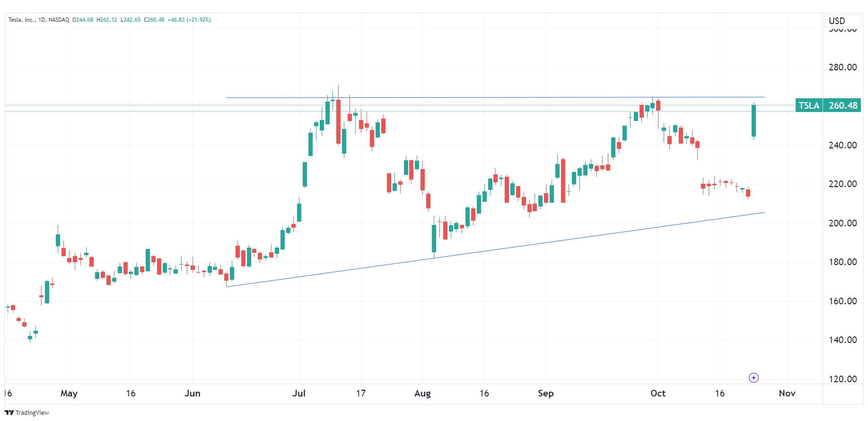Click the 1D interval label
The height and width of the screenshot is (421, 868).
[42, 20]
